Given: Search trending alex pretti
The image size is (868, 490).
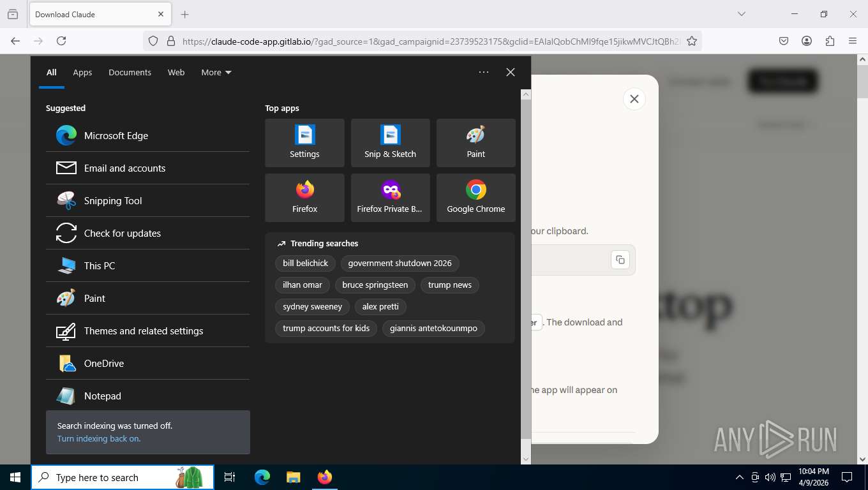Looking at the screenshot, I should coord(380,306).
